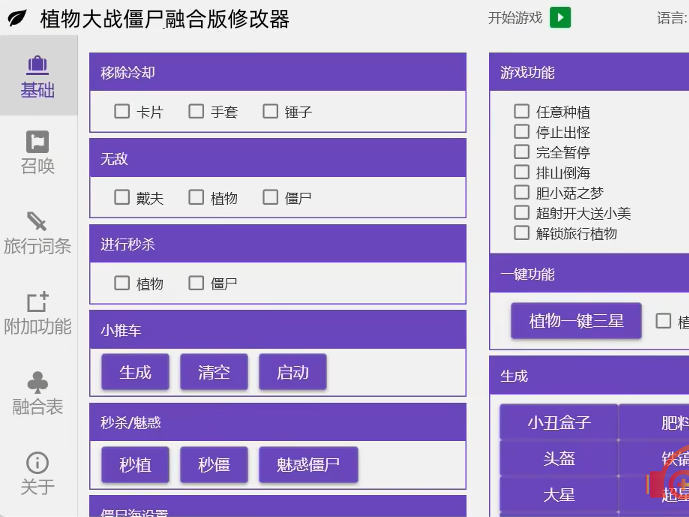Check the 任意种植 game function option
Screen dimensions: 689x517
click(521, 112)
